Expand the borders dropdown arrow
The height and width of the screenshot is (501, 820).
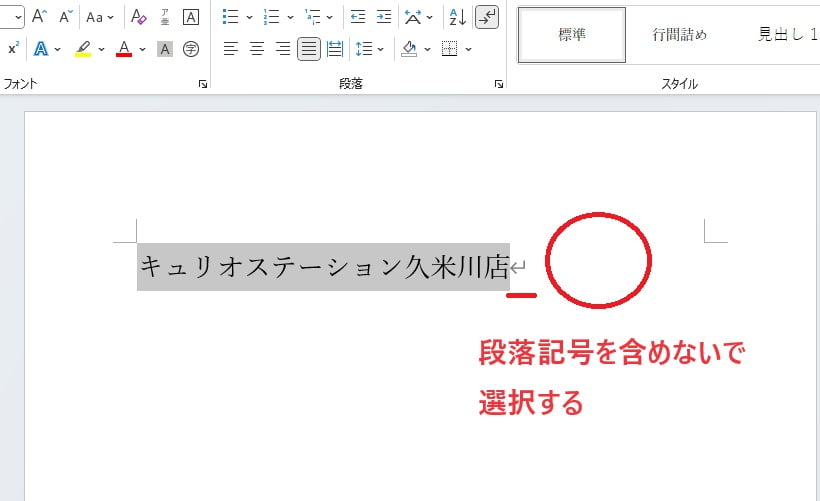tap(469, 50)
